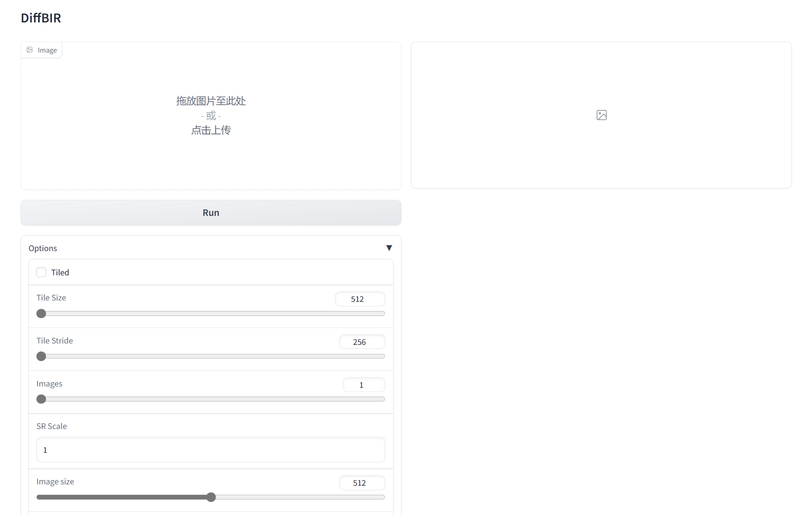Click the Image size label
Image resolution: width=812 pixels, height=515 pixels.
55,482
